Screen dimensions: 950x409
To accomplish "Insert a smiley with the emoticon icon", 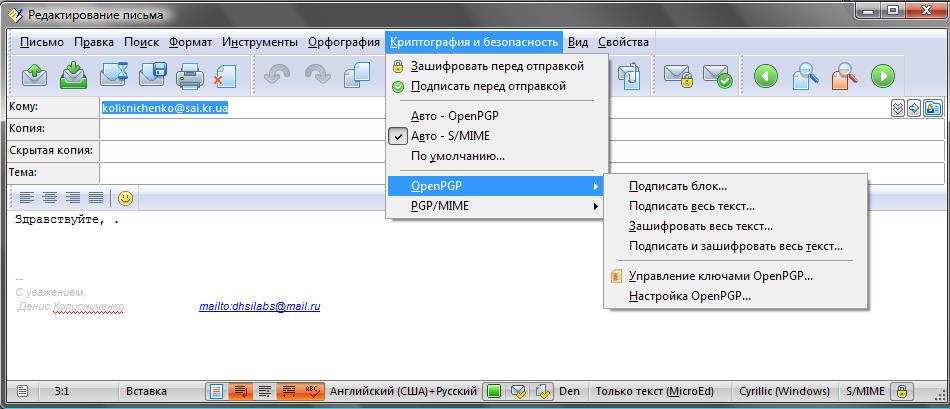I will coord(125,198).
